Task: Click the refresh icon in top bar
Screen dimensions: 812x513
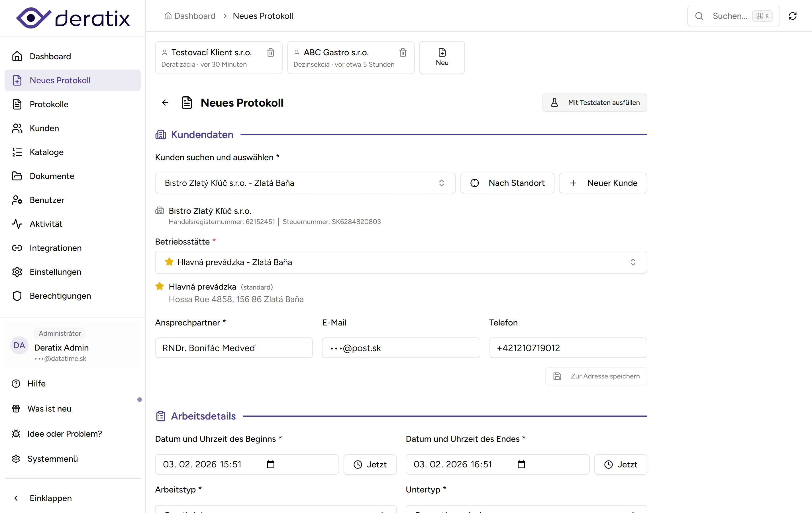Action: [x=792, y=16]
